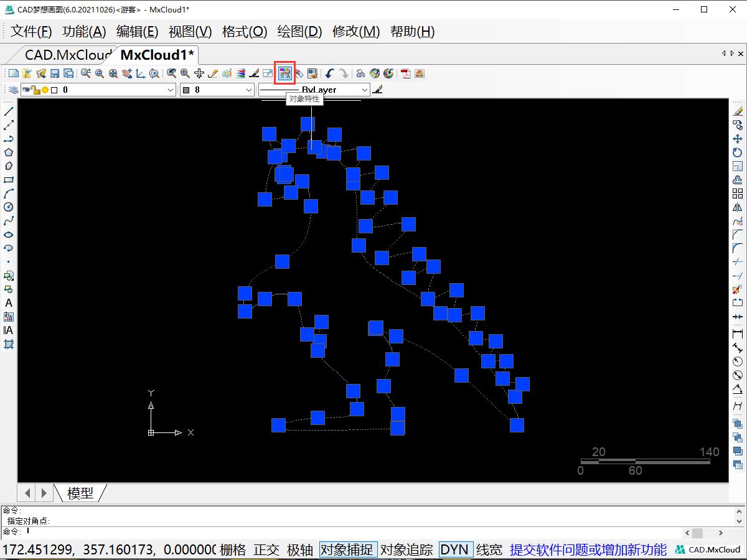Choose the Rectangle tool in left toolbar
Viewport: 747px width, 560px height.
point(9,180)
